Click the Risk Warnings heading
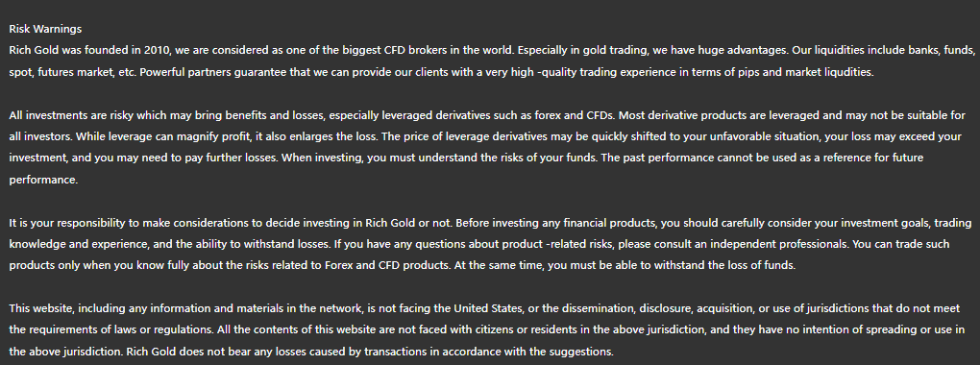980x365 pixels. [45, 29]
